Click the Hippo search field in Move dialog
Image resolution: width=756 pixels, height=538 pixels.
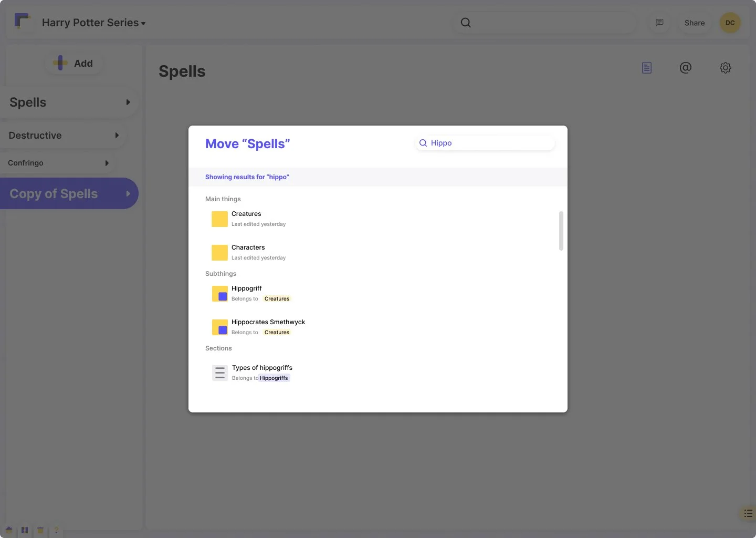485,143
